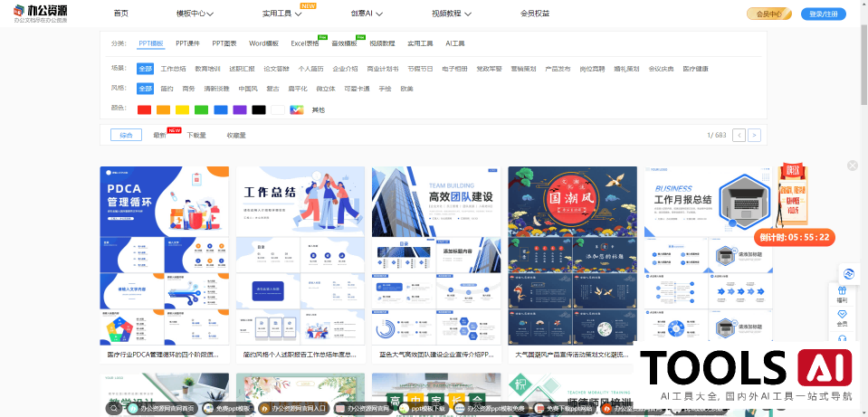Screen dimensions: 868x417
Task: Go to the next page arrow
Action: pyautogui.click(x=754, y=135)
